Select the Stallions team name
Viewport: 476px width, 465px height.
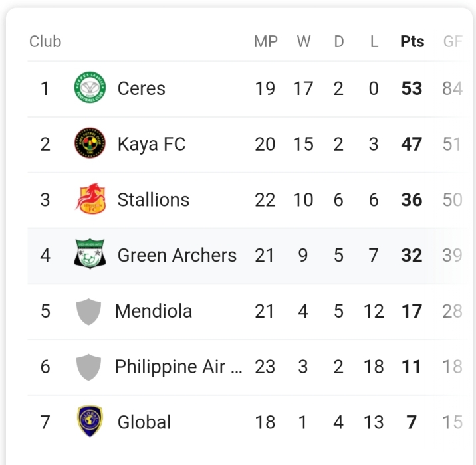[x=153, y=200]
